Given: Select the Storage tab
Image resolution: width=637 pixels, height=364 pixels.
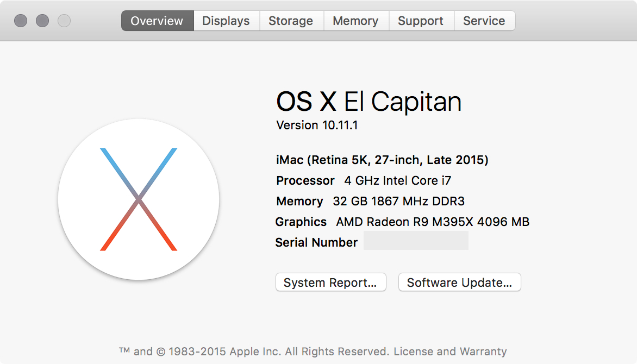Looking at the screenshot, I should [291, 21].
